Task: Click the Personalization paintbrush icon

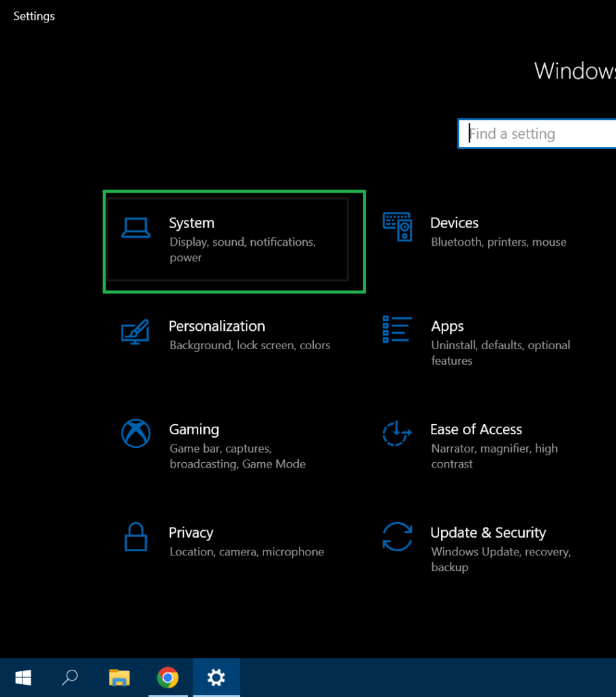Action: click(135, 331)
